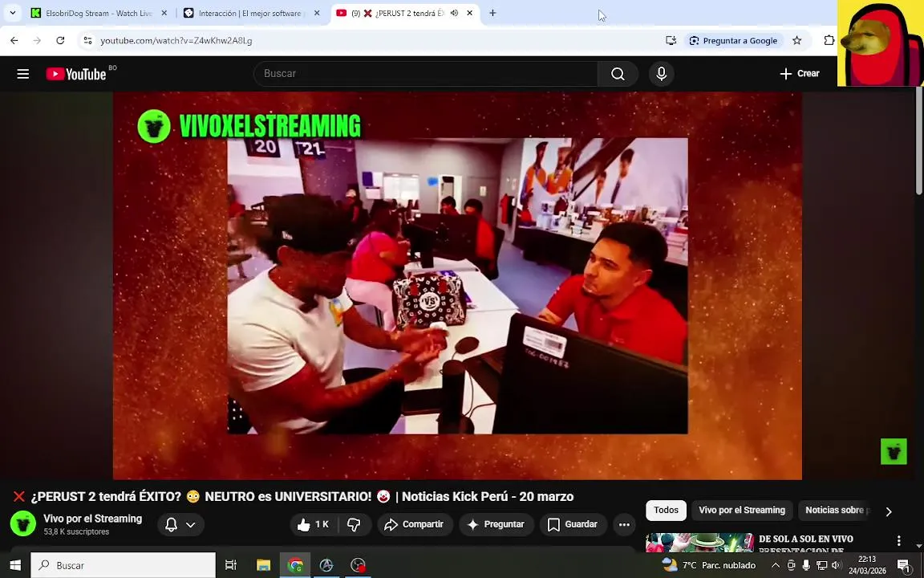Click the page vertical scrollbar
The width and height of the screenshot is (924, 578).
coord(918,140)
